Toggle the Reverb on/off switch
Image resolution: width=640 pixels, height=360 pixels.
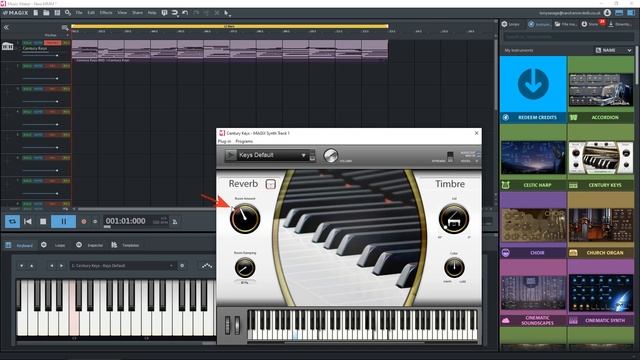tap(271, 184)
